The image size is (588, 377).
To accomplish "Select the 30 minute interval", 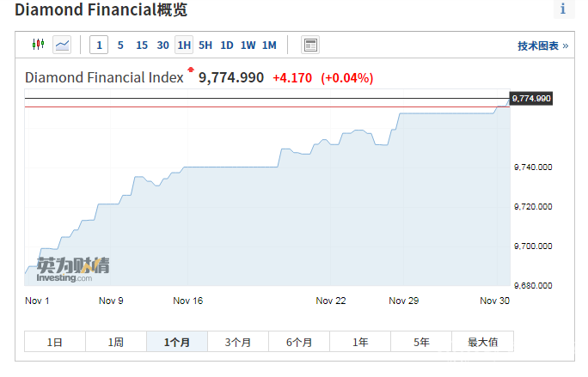I will tap(163, 45).
